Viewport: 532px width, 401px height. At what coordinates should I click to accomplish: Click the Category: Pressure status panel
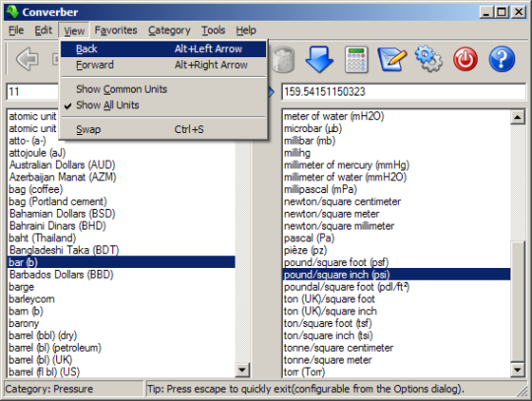pos(74,389)
